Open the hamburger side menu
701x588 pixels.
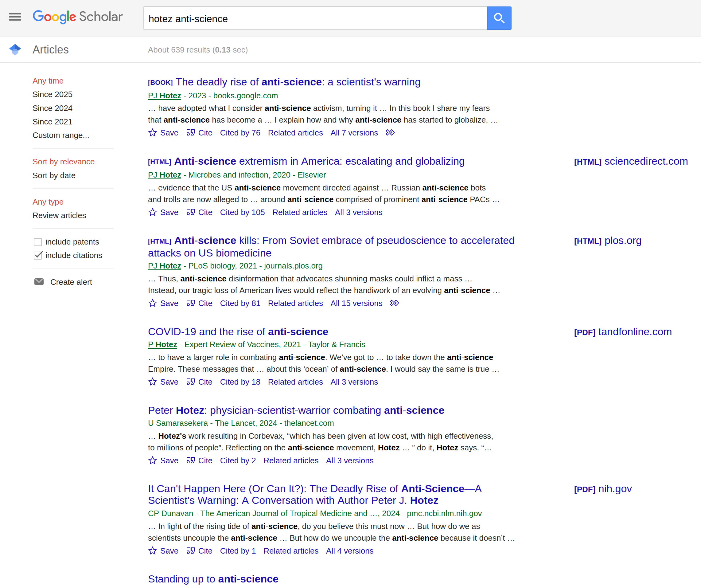[15, 17]
